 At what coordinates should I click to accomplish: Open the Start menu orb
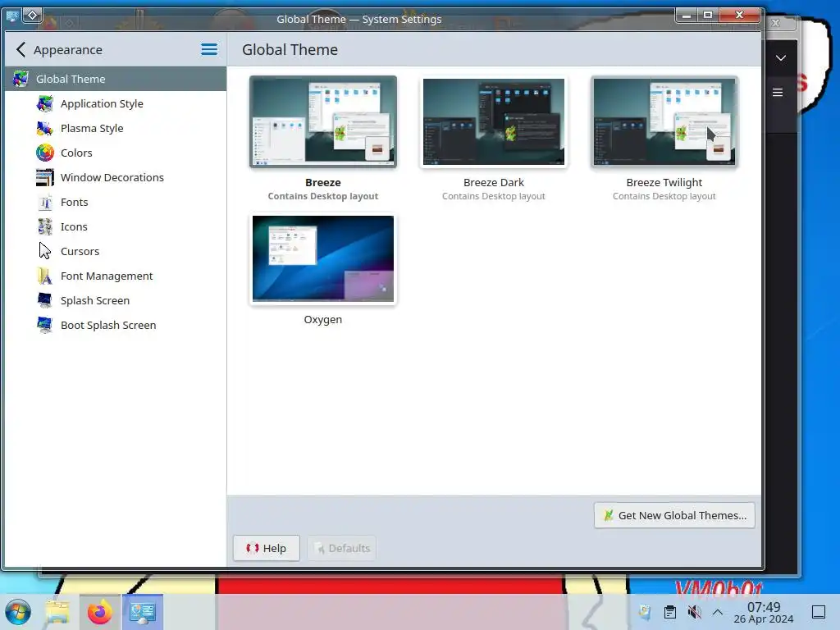(18, 612)
